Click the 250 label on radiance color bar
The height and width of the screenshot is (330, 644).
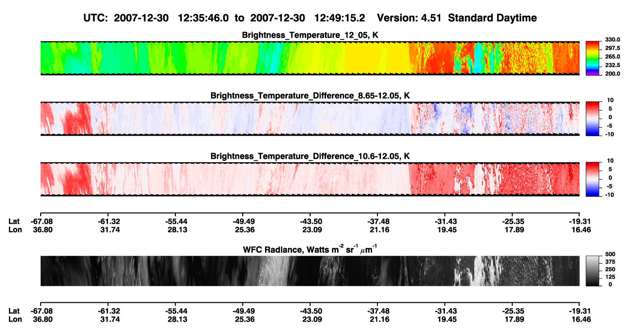click(x=609, y=269)
